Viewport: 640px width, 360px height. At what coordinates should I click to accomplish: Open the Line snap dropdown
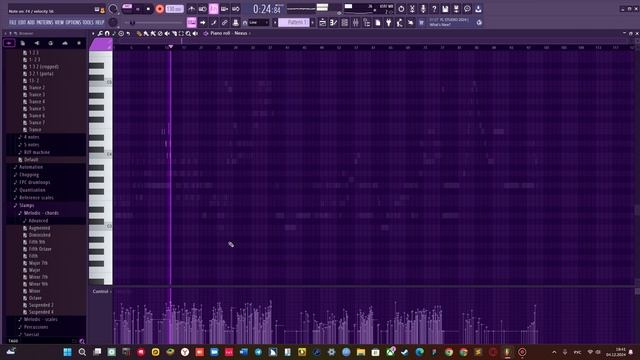[258, 23]
